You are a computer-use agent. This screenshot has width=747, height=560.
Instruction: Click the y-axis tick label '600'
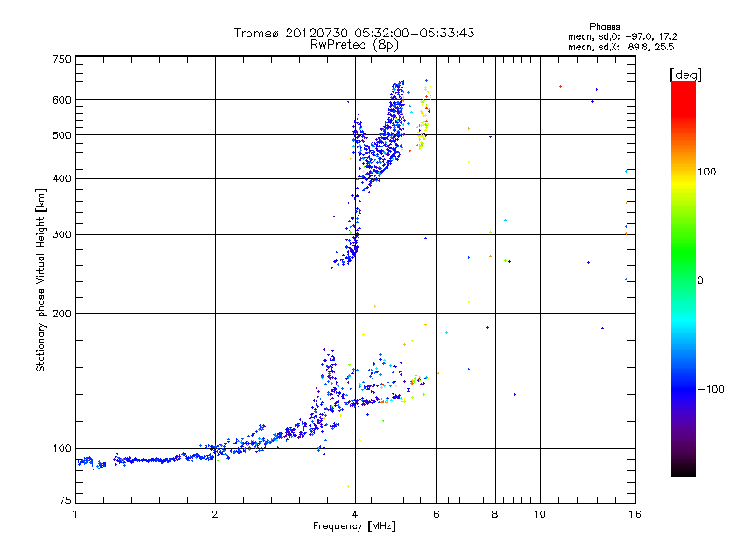click(62, 100)
